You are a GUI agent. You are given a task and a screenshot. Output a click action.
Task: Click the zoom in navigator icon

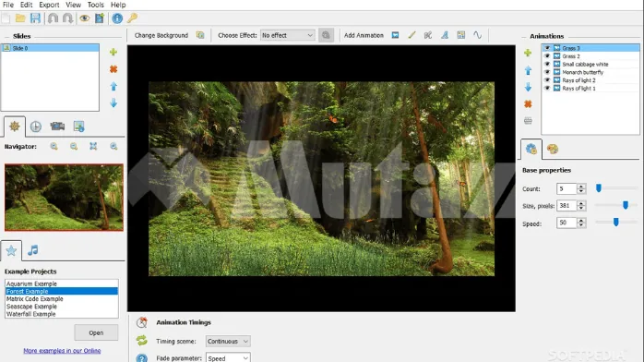click(54, 146)
